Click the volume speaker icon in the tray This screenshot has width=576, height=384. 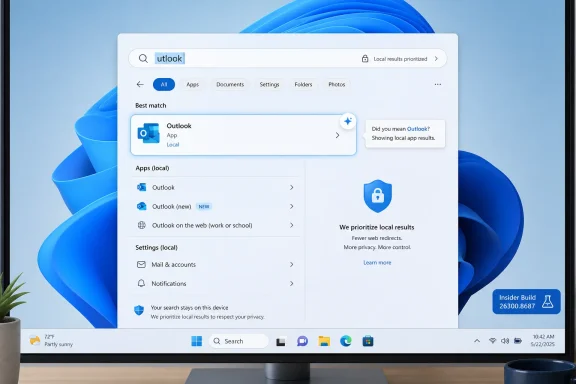pos(505,341)
